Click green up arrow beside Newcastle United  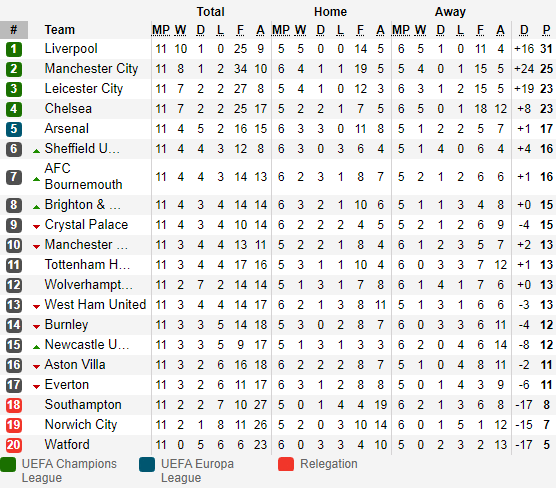click(36, 347)
